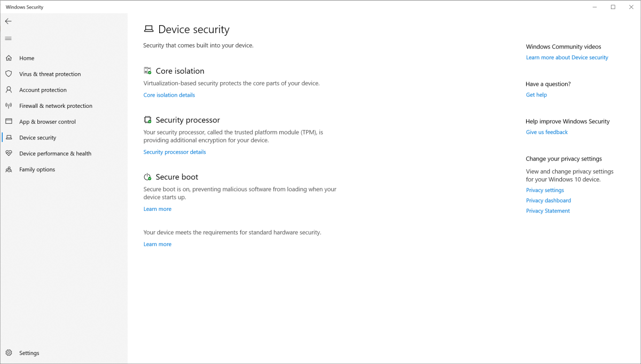This screenshot has width=641, height=364.
Task: Expand the navigation pane with the hamburger button
Action: [x=8, y=38]
